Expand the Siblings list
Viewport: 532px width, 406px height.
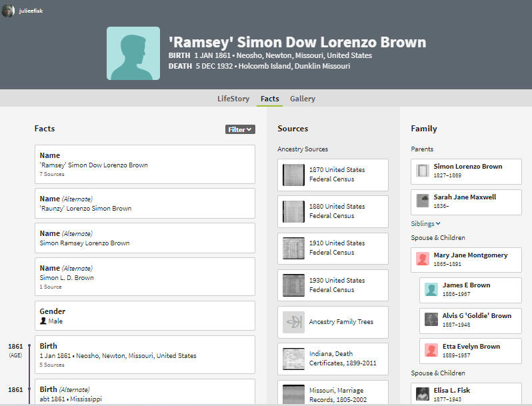[x=426, y=223]
